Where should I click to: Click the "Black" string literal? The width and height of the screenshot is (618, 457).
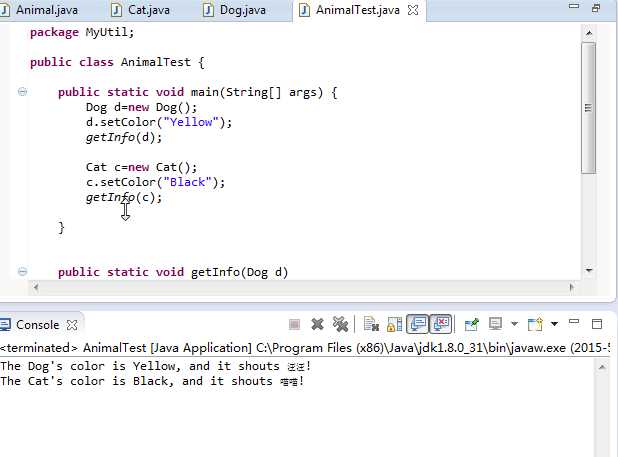point(187,182)
